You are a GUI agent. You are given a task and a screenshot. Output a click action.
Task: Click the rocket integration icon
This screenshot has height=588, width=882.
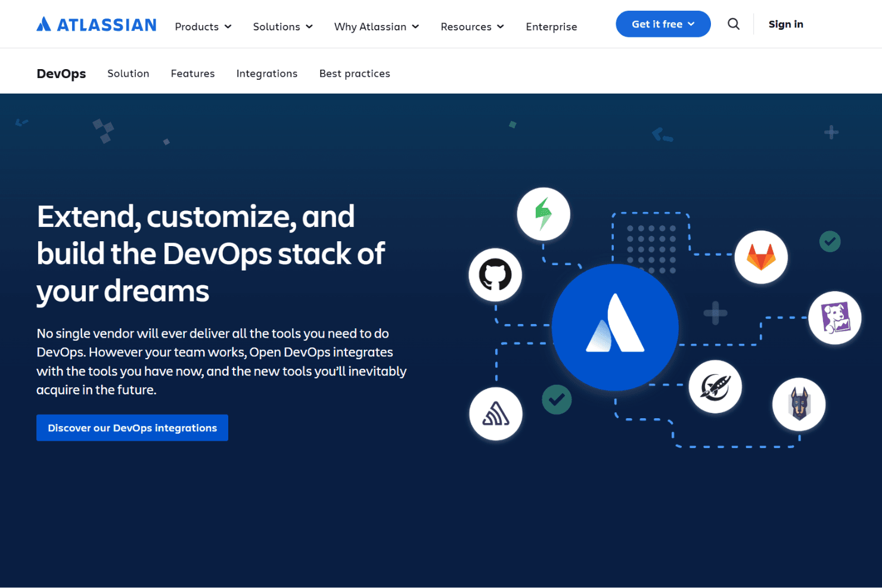715,387
